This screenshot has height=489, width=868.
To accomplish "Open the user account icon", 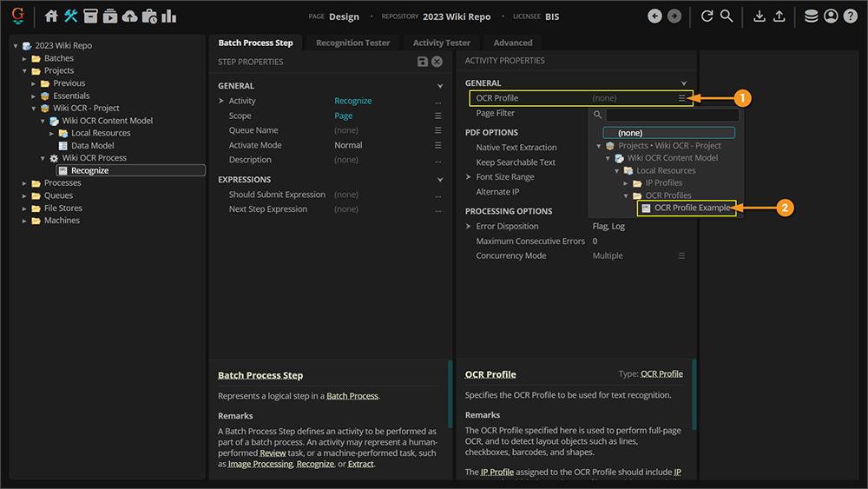I will [831, 16].
